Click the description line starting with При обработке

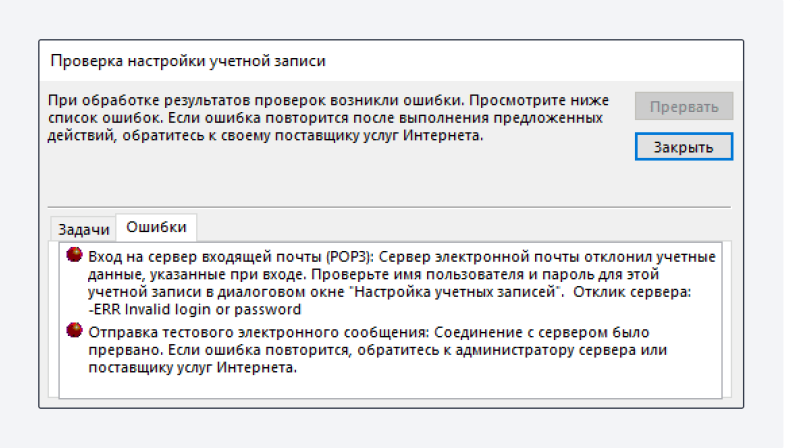click(x=329, y=100)
